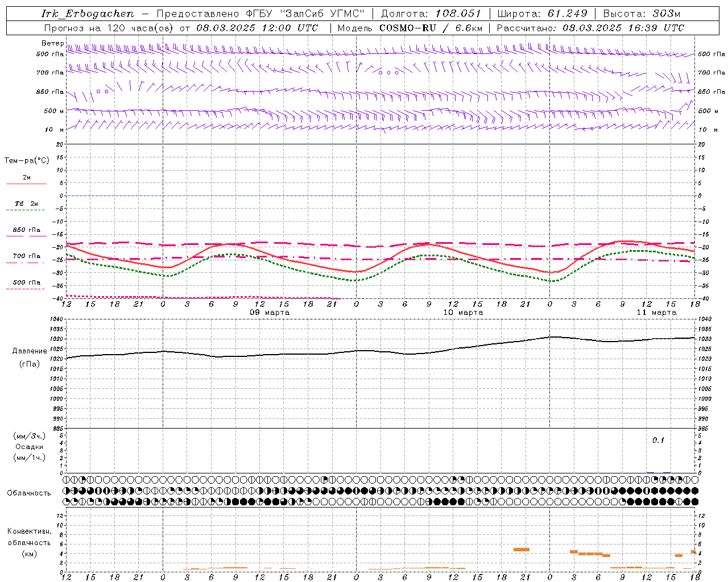This screenshot has width=728, height=582.
Task: Click the station name Irk_Erbogachen
Action: coord(88,14)
